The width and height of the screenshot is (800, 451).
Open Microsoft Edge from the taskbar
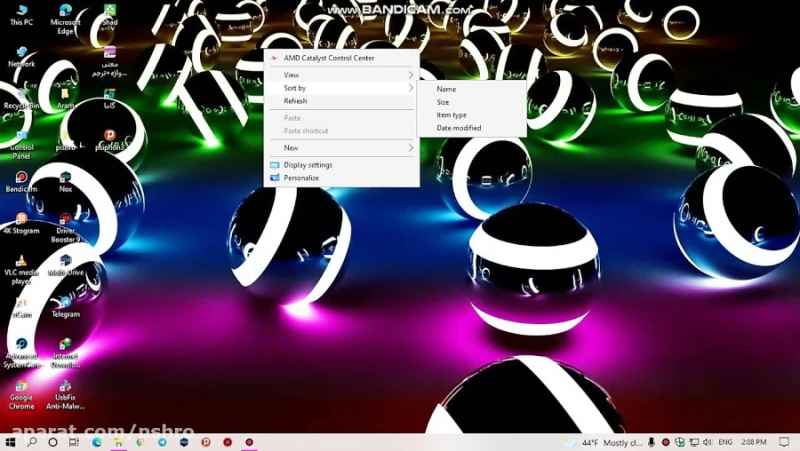[96, 442]
